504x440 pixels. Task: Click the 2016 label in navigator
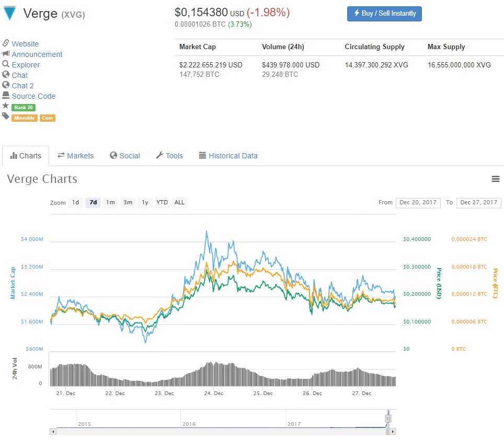189,424
